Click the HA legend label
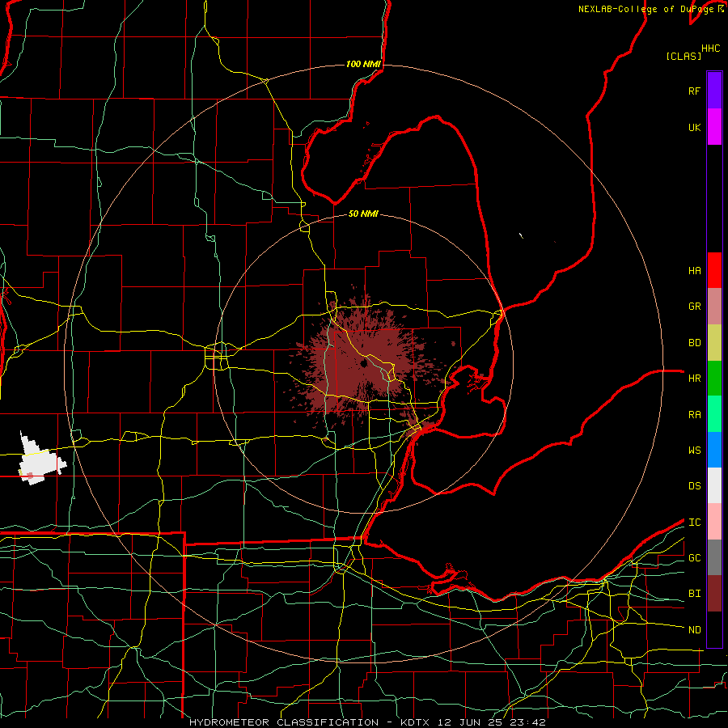Viewport: 728px width, 728px height. click(x=694, y=270)
